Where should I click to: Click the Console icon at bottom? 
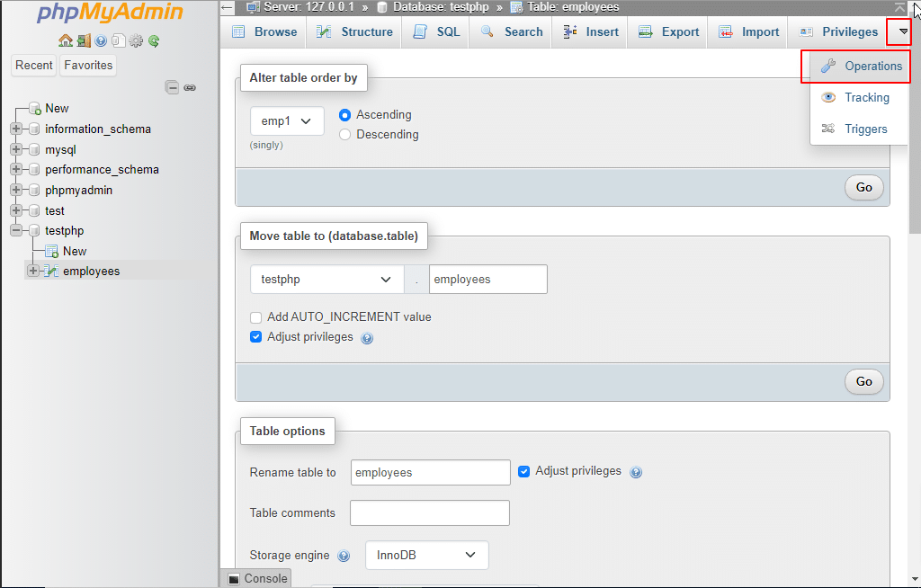pyautogui.click(x=234, y=579)
